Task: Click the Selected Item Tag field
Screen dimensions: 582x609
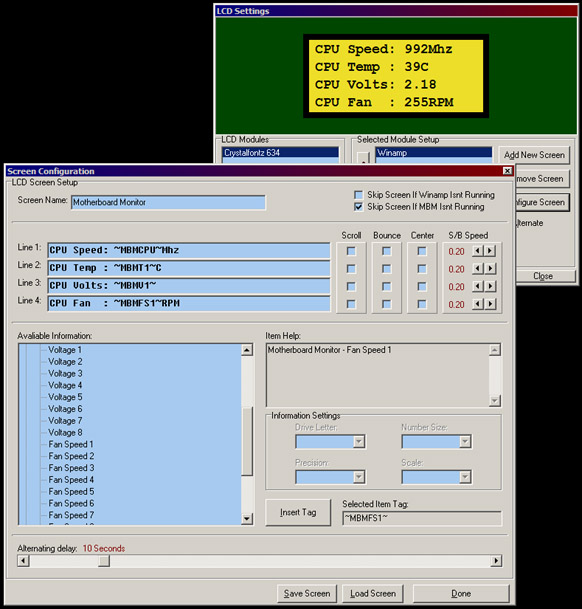Action: pyautogui.click(x=422, y=518)
